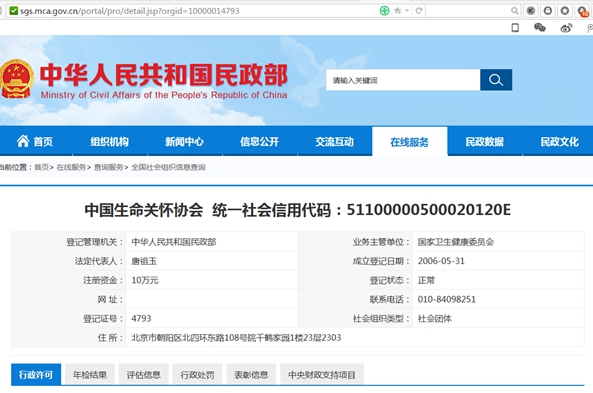
Task: Click the browser search magnifier icon
Action: point(514,11)
